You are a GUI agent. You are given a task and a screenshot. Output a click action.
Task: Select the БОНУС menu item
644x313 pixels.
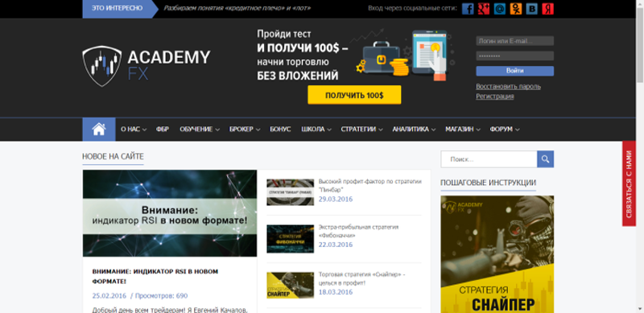click(280, 129)
